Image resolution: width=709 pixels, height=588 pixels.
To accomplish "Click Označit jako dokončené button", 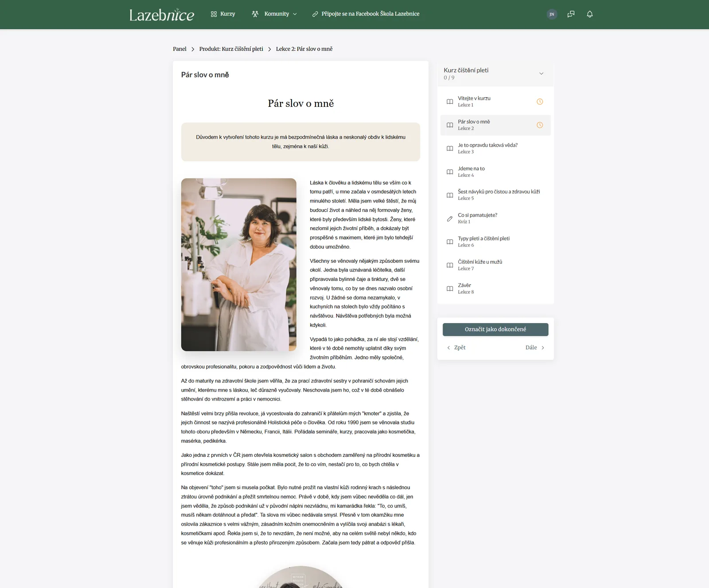I will point(495,329).
